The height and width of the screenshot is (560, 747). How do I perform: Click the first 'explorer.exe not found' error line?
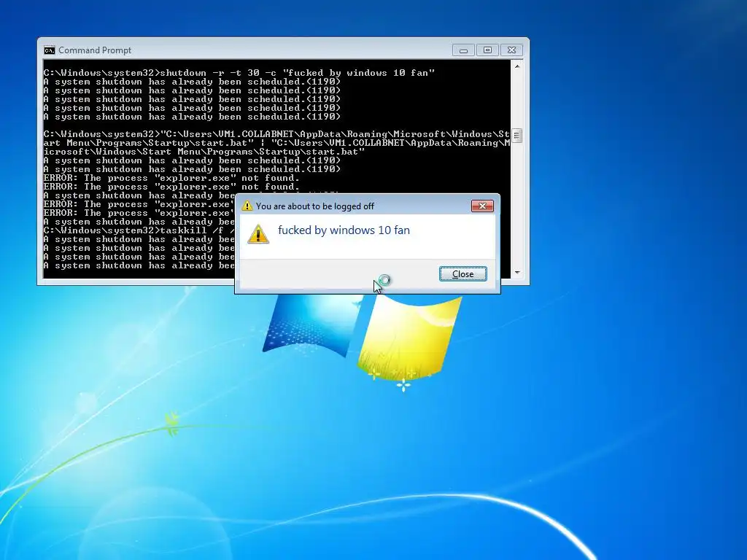click(171, 178)
